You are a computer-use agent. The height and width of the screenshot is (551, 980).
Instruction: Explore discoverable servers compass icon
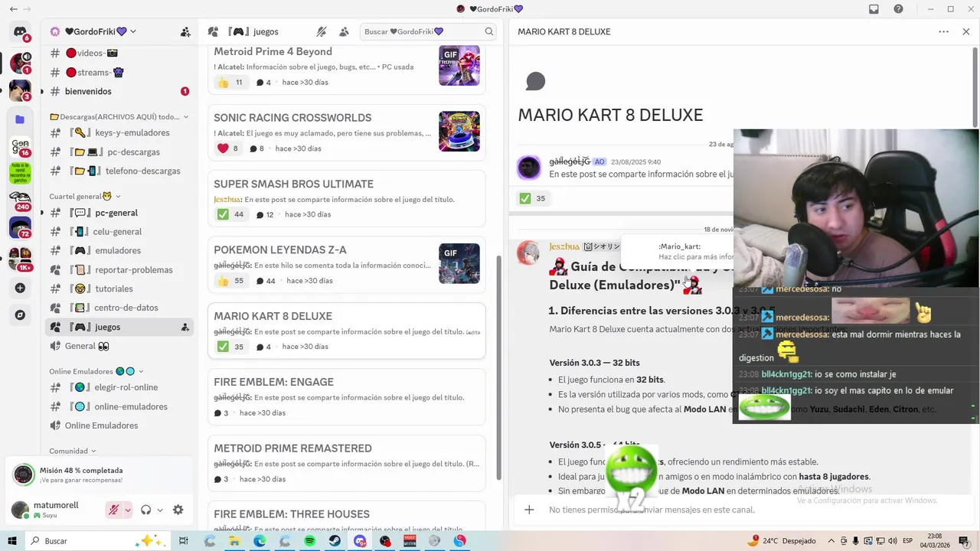click(20, 315)
